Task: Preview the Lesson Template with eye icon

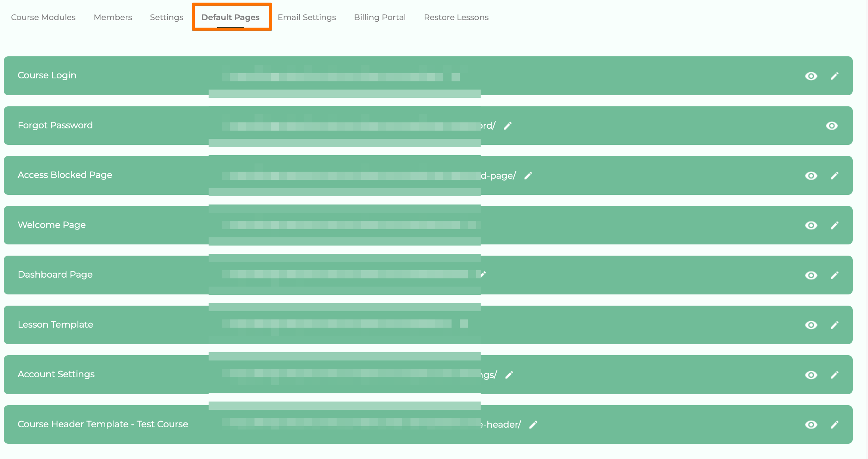Action: pos(811,325)
